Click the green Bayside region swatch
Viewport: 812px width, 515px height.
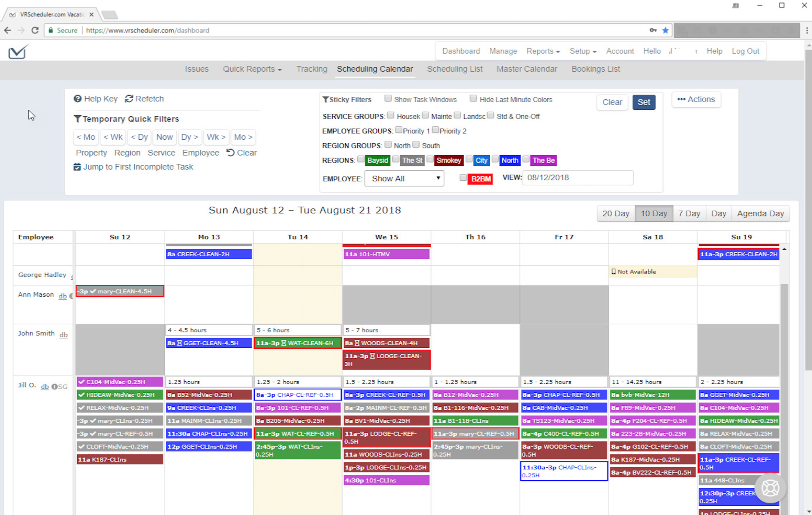coord(378,160)
